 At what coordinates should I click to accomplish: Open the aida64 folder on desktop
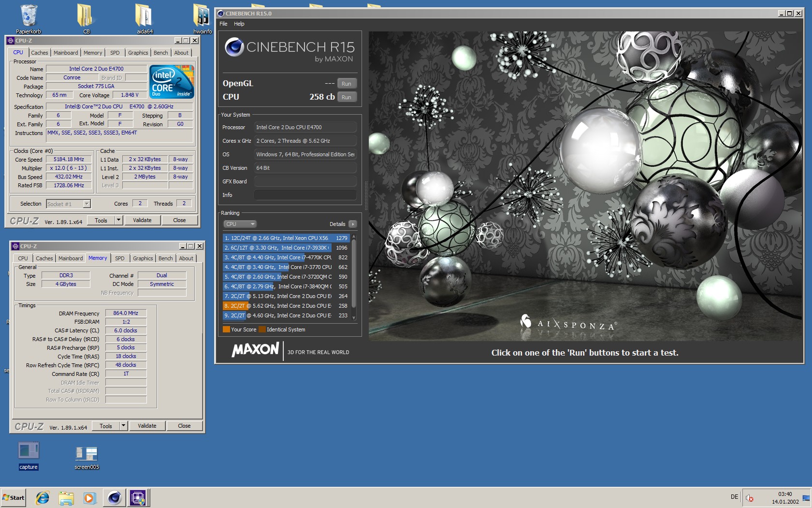tap(145, 19)
